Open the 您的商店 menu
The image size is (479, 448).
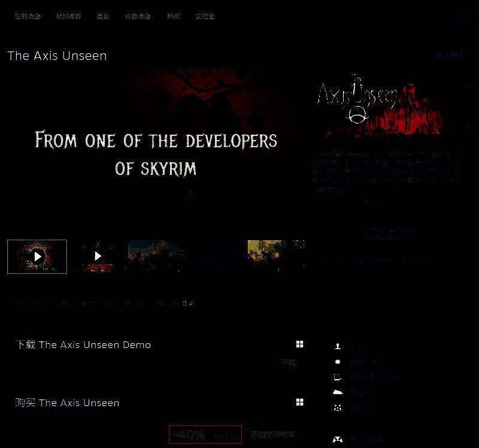[x=28, y=16]
